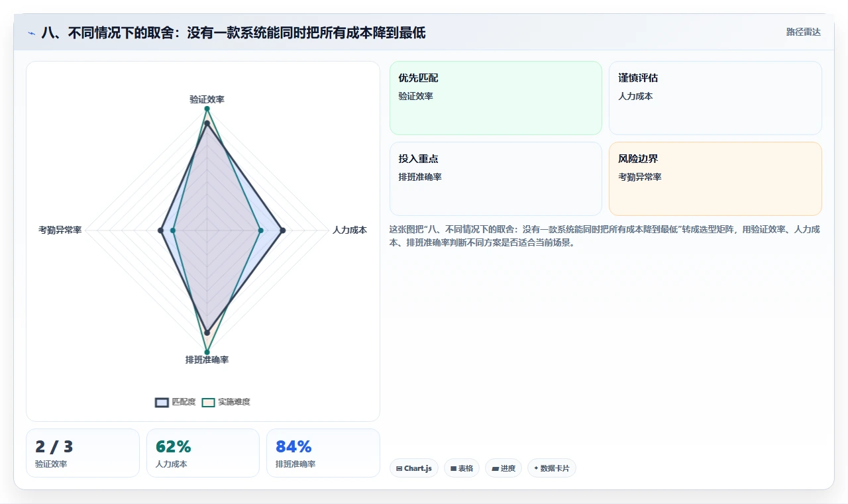848x504 pixels.
Task: Click the dark 人力成本 data point on radar
Action: [283, 230]
